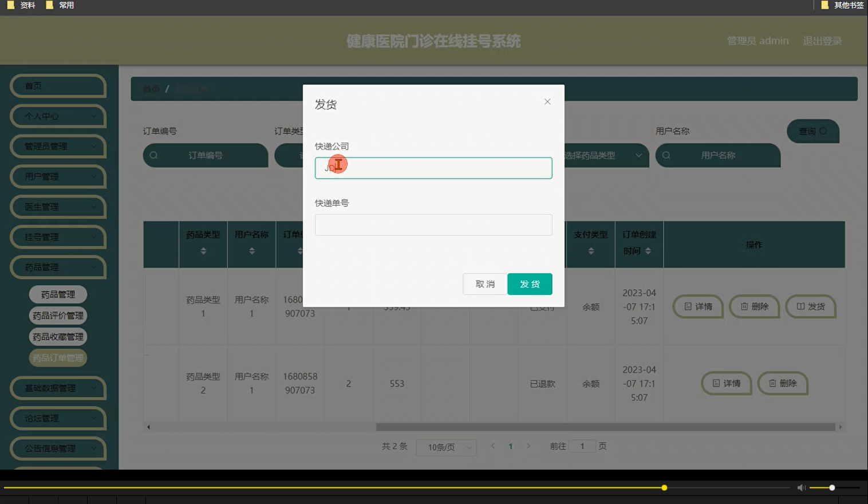Click the magnifier icon in the 查询 button
Viewport: 868px width, 504px height.
tap(823, 131)
